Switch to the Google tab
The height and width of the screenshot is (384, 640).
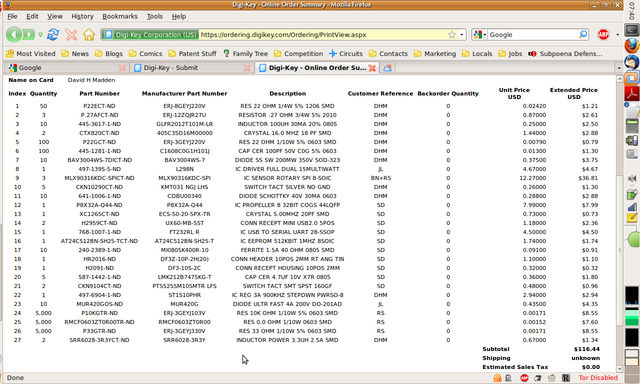67,68
